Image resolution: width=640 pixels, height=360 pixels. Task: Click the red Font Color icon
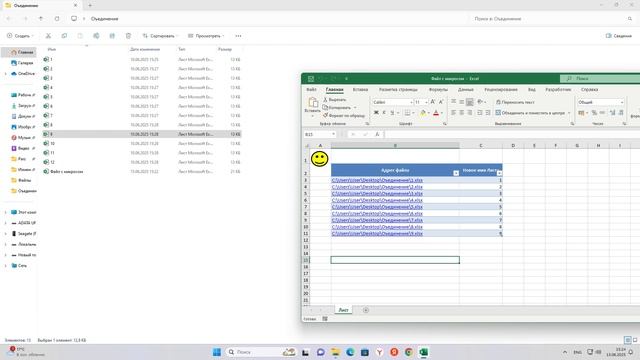(x=436, y=113)
